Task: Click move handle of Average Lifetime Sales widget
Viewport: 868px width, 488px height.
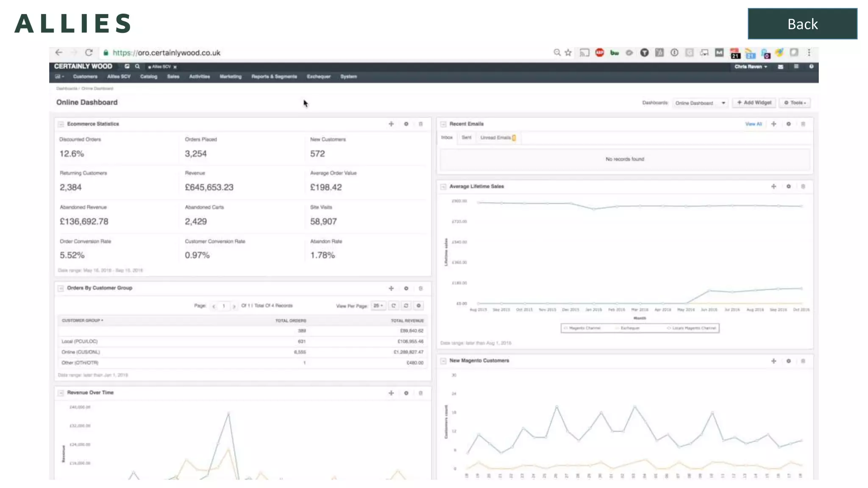Action: click(773, 186)
